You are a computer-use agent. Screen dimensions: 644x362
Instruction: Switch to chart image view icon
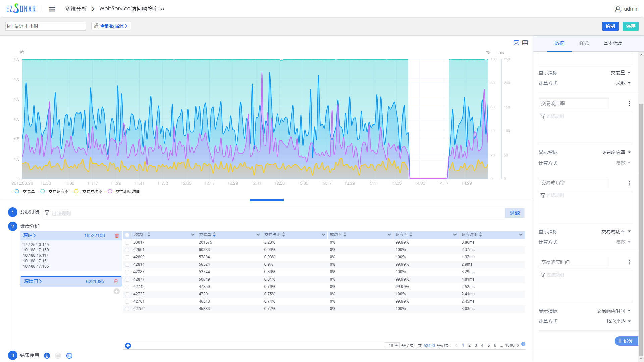(x=516, y=43)
